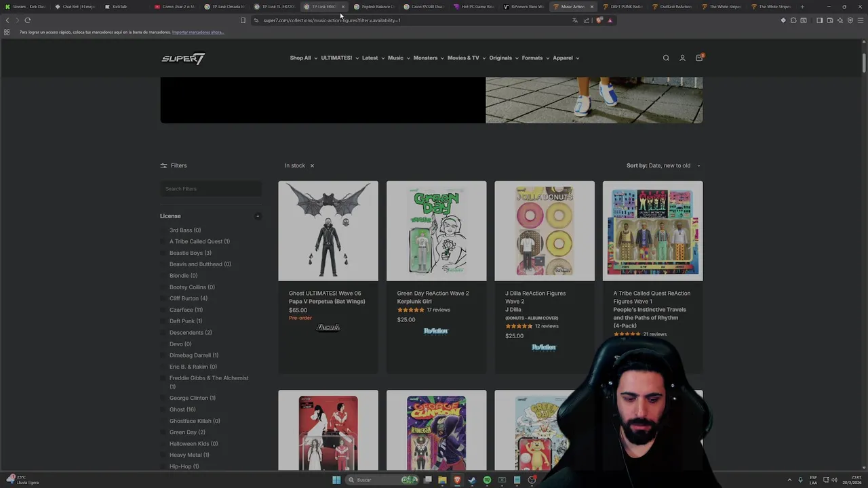Open Green Day ReAction Wave 2 Kerplunk Girl link
The image size is (868, 488).
pyautogui.click(x=433, y=298)
